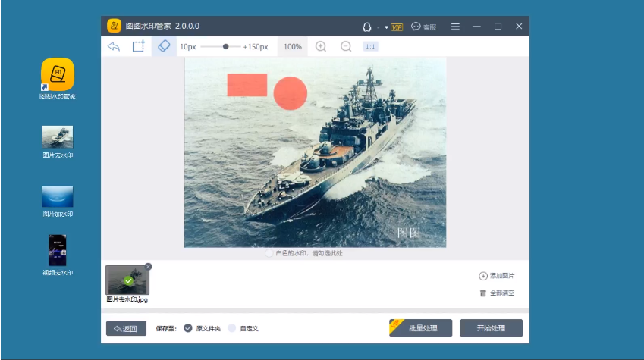The width and height of the screenshot is (644, 360).
Task: Choose the 自定义 save location option
Action: (x=232, y=328)
